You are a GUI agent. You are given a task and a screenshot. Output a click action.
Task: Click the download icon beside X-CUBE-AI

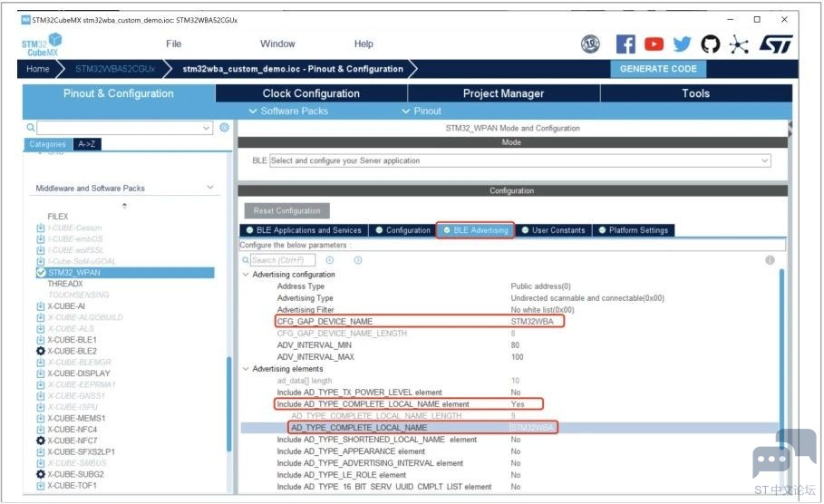click(41, 305)
